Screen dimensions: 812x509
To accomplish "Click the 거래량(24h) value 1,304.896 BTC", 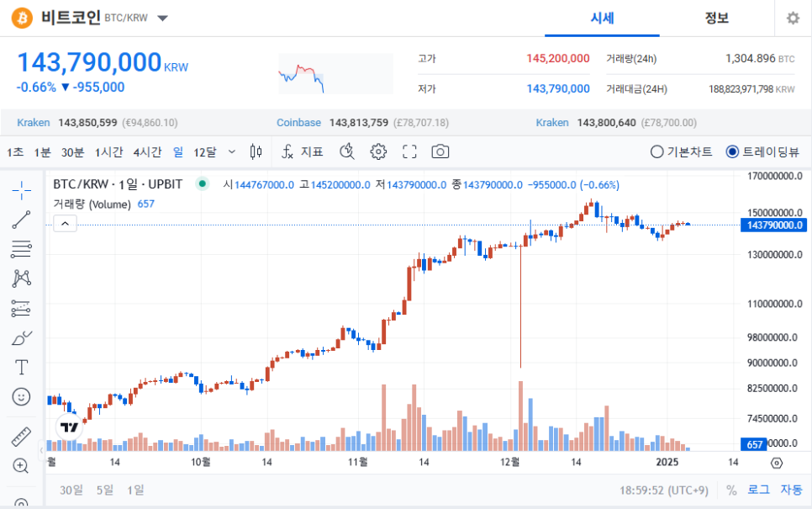I will tap(760, 59).
